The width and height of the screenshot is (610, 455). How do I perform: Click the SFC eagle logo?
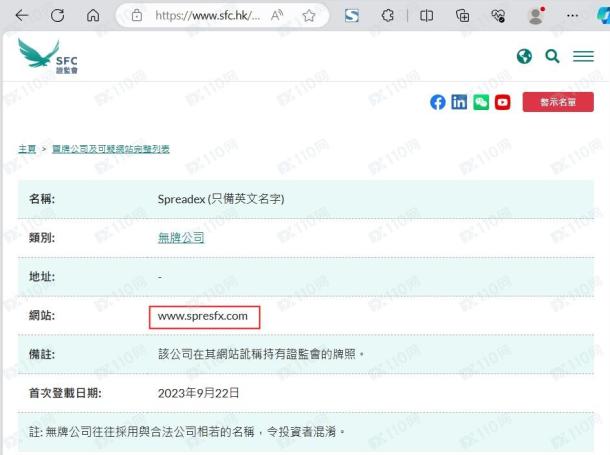click(x=48, y=57)
